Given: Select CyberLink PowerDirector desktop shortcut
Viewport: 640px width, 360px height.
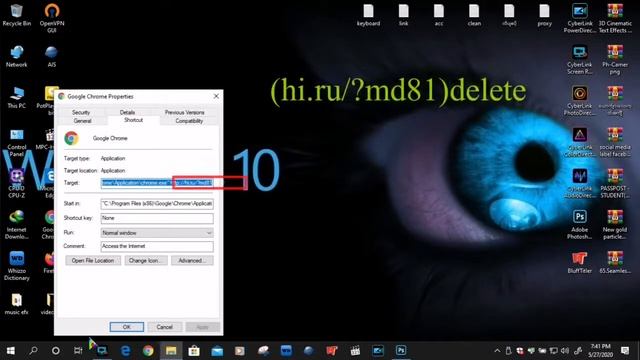Looking at the screenshot, I should point(580,18).
